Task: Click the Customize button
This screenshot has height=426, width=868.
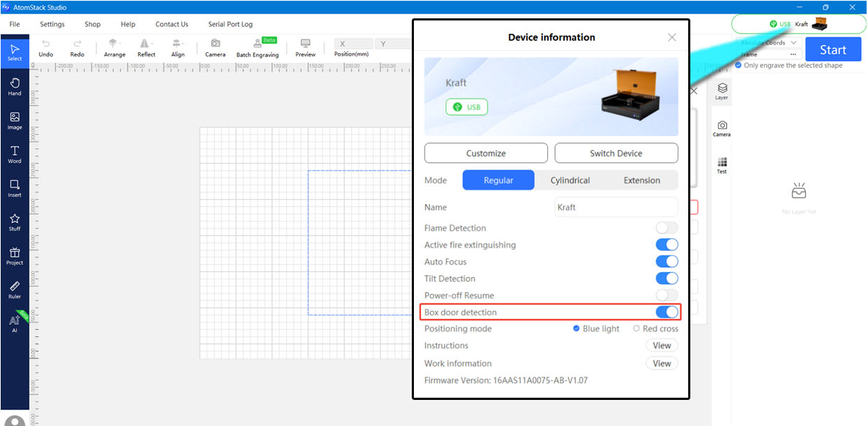Action: coord(486,153)
